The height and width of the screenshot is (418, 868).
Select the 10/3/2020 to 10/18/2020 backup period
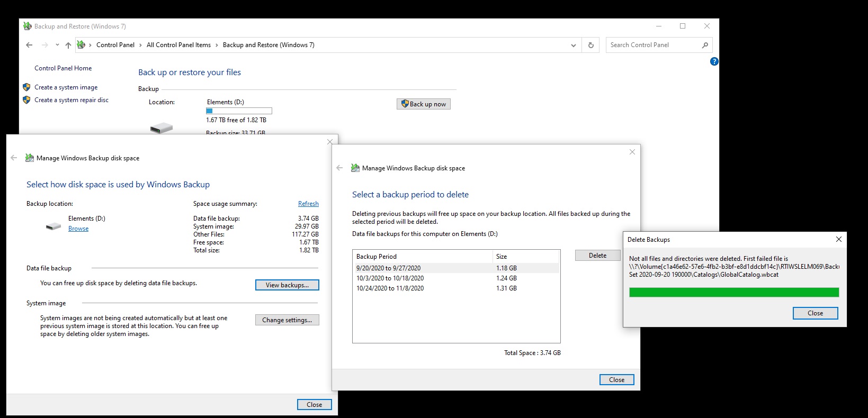click(x=390, y=278)
